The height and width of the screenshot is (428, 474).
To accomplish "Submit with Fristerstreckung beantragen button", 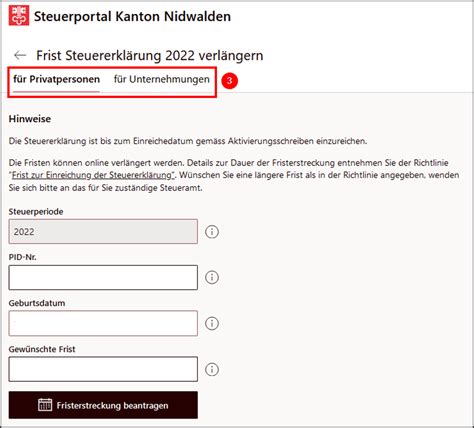I will [103, 405].
